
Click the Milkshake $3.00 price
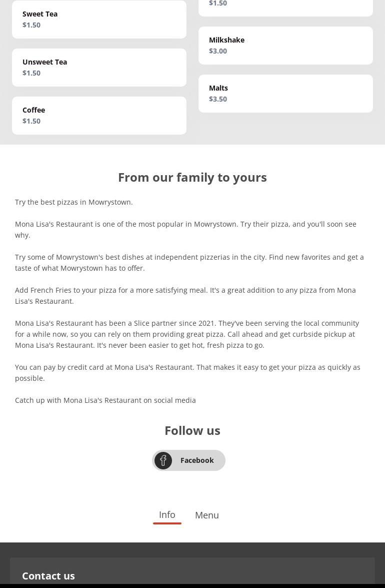(218, 51)
